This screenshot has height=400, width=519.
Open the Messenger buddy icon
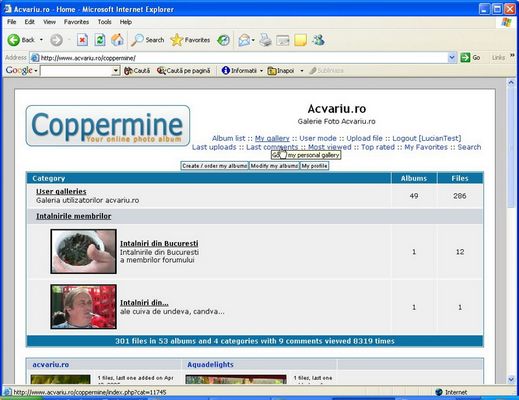click(318, 40)
